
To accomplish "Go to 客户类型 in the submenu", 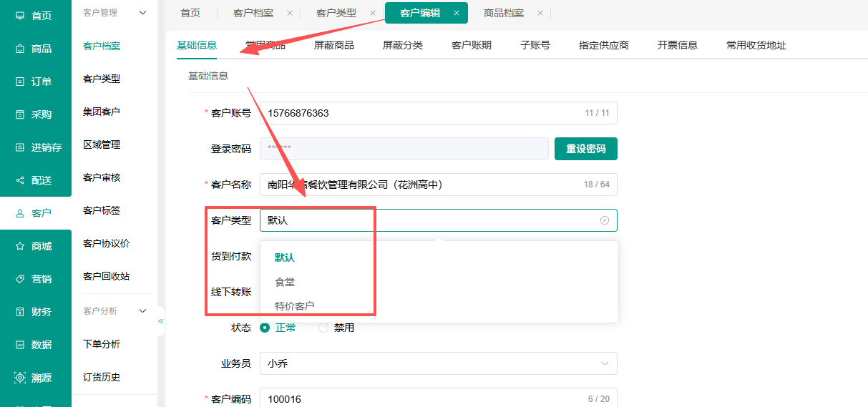I will tap(102, 79).
